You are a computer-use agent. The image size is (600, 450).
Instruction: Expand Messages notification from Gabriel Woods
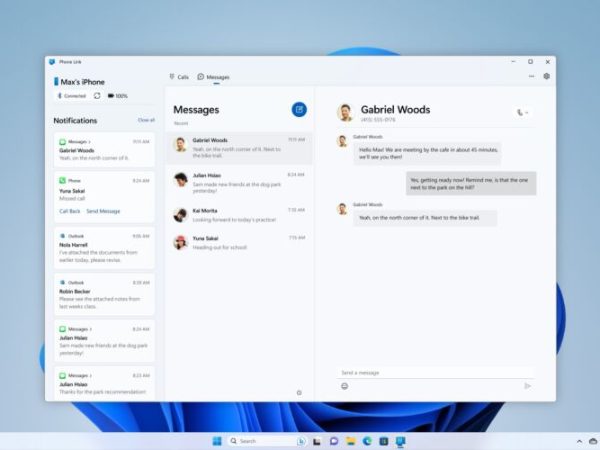pyautogui.click(x=90, y=142)
